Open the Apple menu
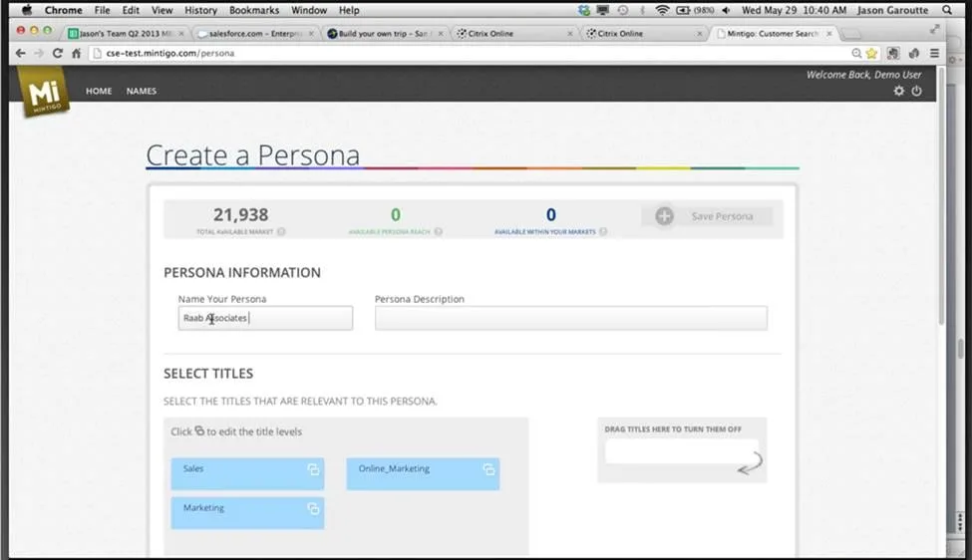 27,10
